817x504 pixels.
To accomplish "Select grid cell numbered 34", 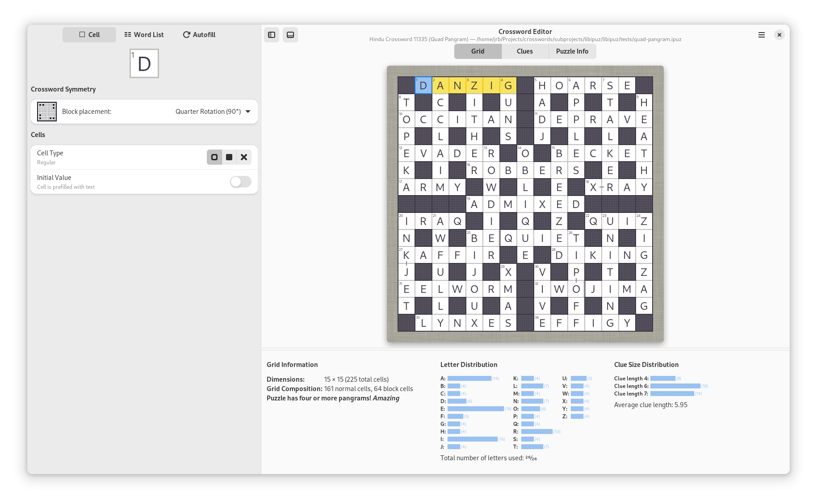I will click(x=542, y=323).
